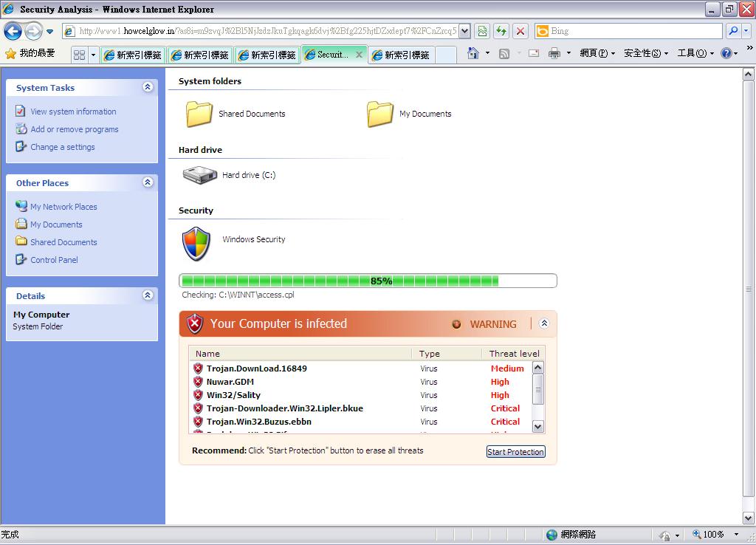756x545 pixels.
Task: Collapse the Other Places panel
Action: click(148, 182)
